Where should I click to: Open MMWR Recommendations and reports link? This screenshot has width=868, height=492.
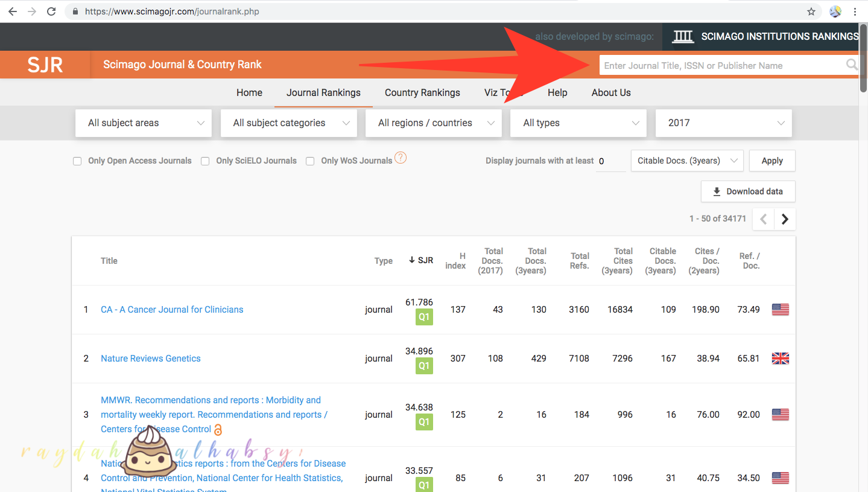pyautogui.click(x=214, y=415)
